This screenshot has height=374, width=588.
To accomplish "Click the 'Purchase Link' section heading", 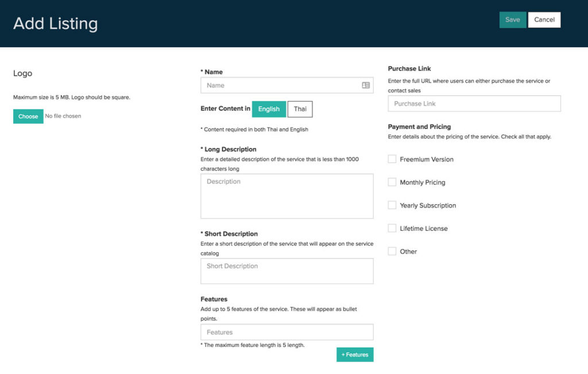I will (x=409, y=69).
